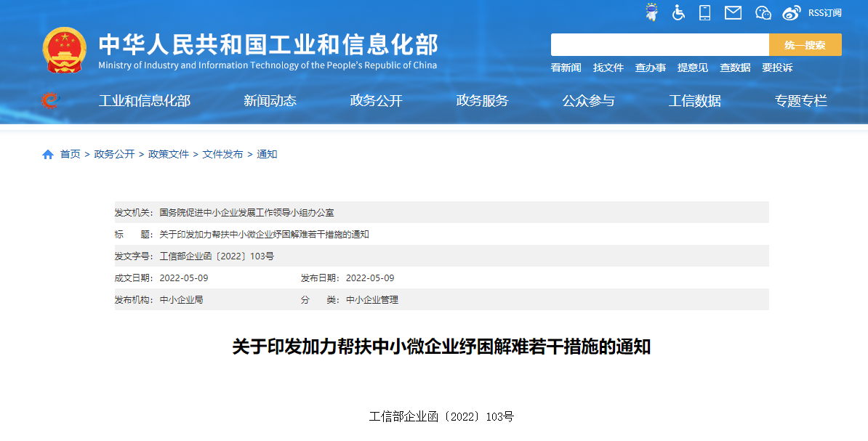Select the 查数据 search shortcut
The height and width of the screenshot is (441, 868).
735,68
